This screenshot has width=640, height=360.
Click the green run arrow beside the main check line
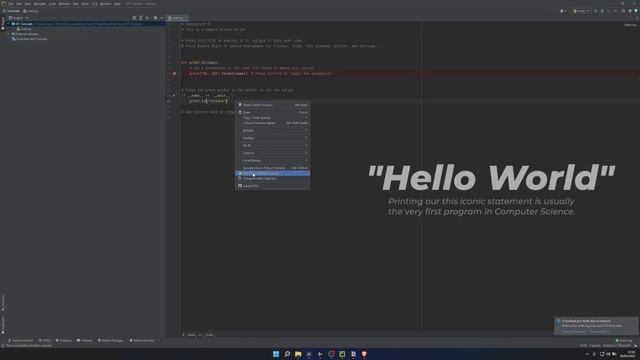(x=174, y=96)
